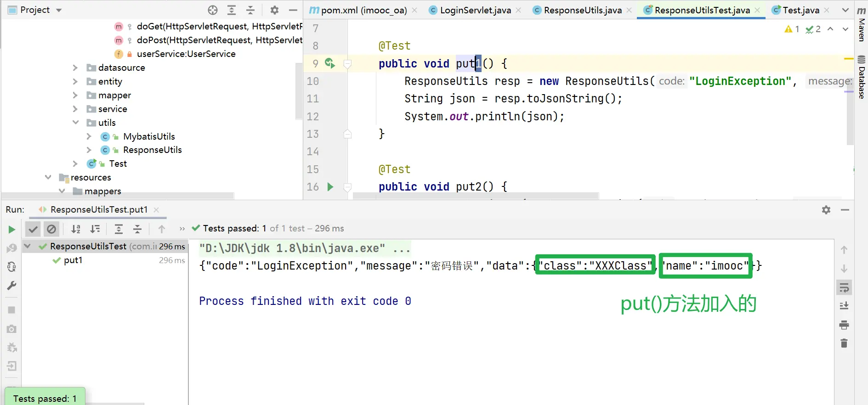This screenshot has height=405, width=868.
Task: Toggle show passed tests checkmark
Action: (x=33, y=229)
